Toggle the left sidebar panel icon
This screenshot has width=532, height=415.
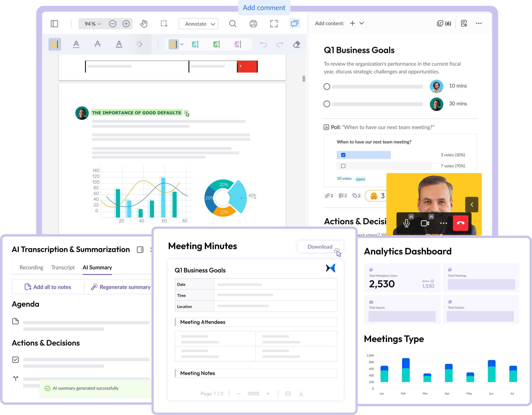54,24
